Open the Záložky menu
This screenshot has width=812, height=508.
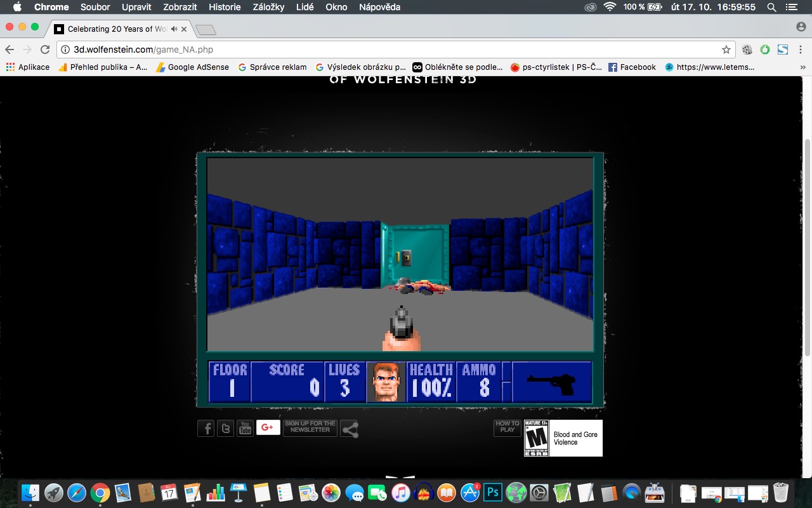click(x=268, y=7)
